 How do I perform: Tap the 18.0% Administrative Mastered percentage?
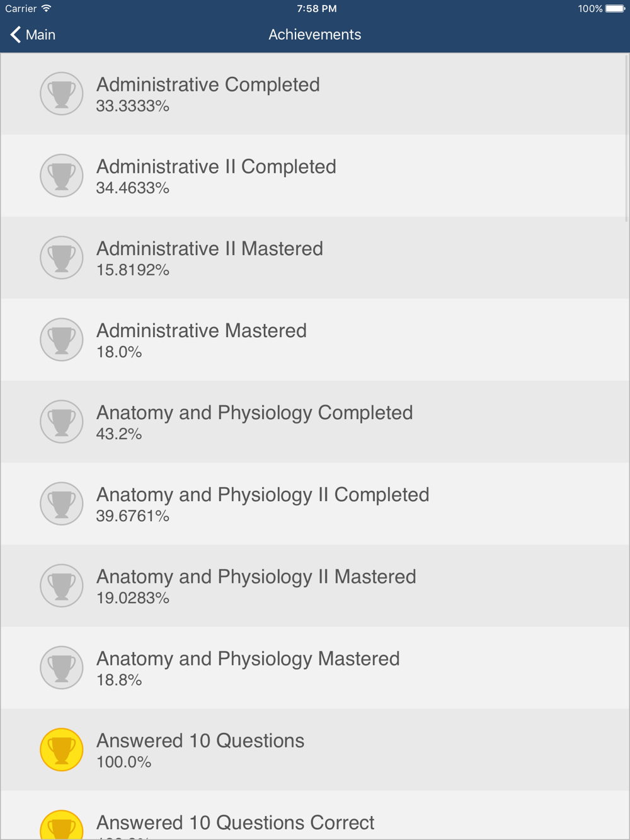coord(119,352)
